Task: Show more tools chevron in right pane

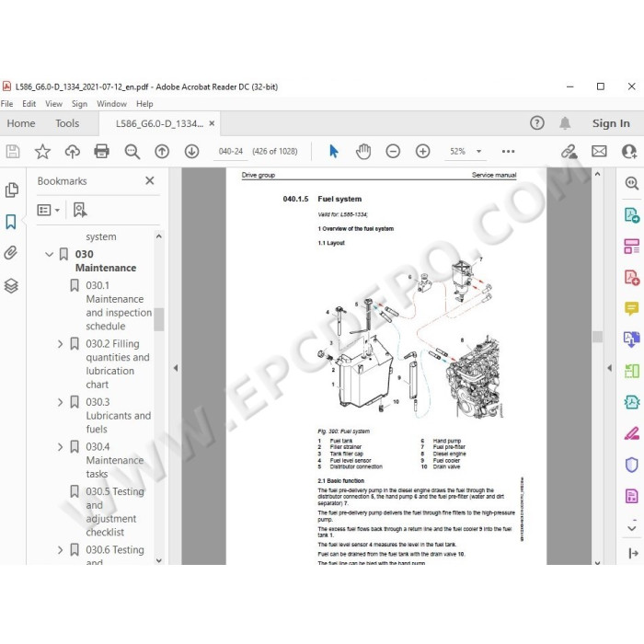Action: (x=632, y=528)
